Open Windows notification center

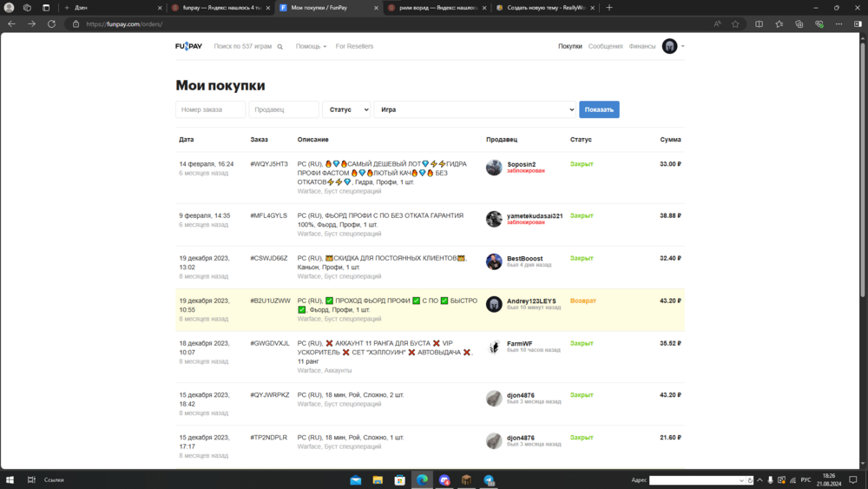click(x=853, y=480)
